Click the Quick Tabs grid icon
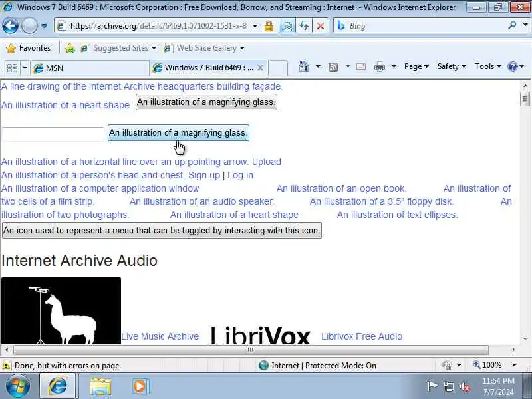Screen dimensions: 532x399 click(x=12, y=68)
